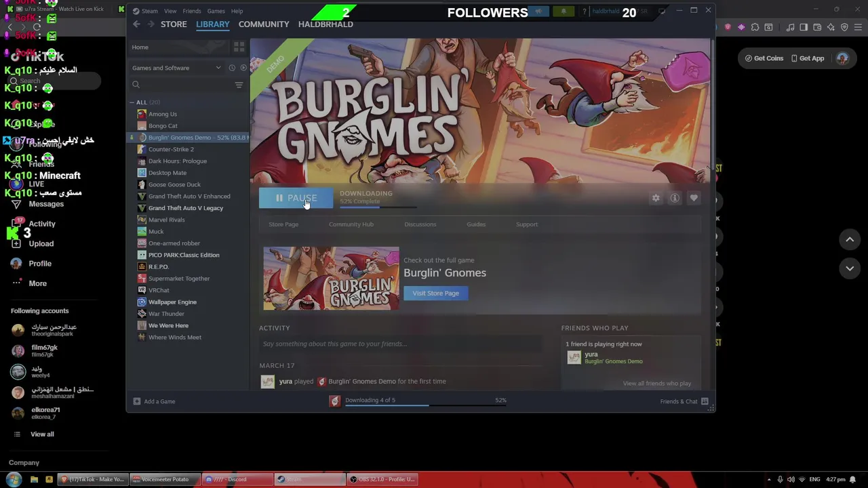Image resolution: width=868 pixels, height=488 pixels.
Task: Open the Games menu
Action: pyautogui.click(x=216, y=11)
